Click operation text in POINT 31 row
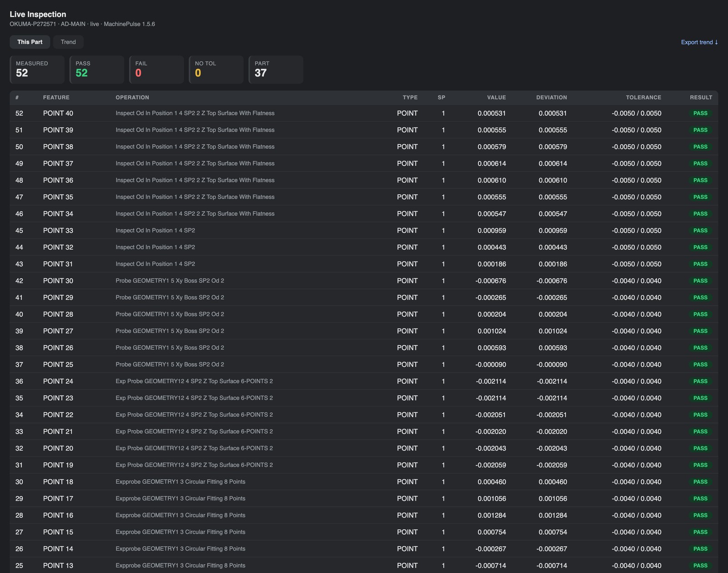728x573 pixels. [x=155, y=264]
